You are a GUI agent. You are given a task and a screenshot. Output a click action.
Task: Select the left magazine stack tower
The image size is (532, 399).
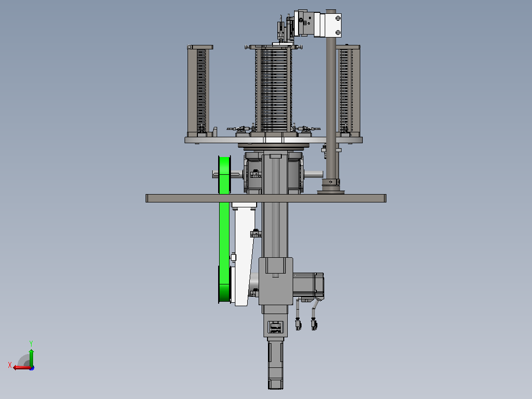(x=200, y=91)
